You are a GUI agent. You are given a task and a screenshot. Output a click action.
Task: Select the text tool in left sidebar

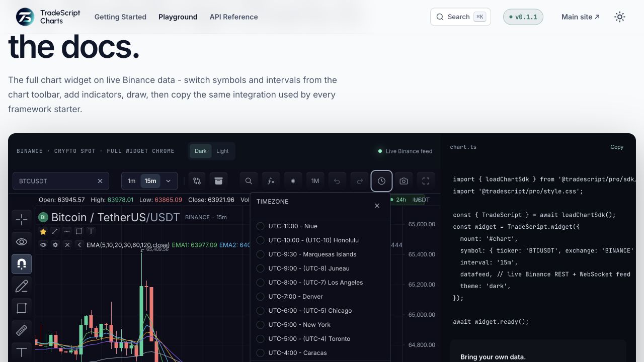click(22, 352)
